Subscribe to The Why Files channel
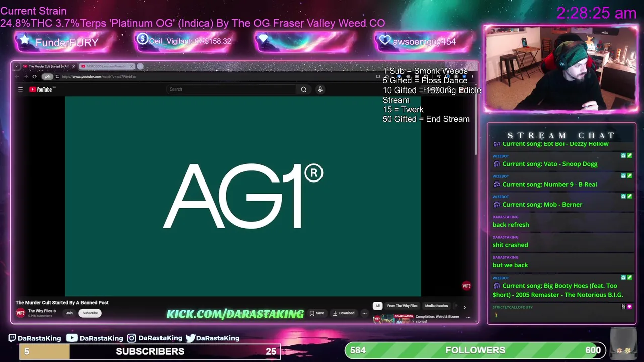Viewport: 644px width, 362px height. coord(90,313)
